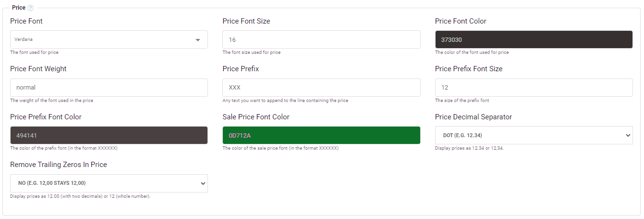Expand the Price Decimal Separator dropdown
Viewport: 644px width, 219px height.
tap(534, 135)
